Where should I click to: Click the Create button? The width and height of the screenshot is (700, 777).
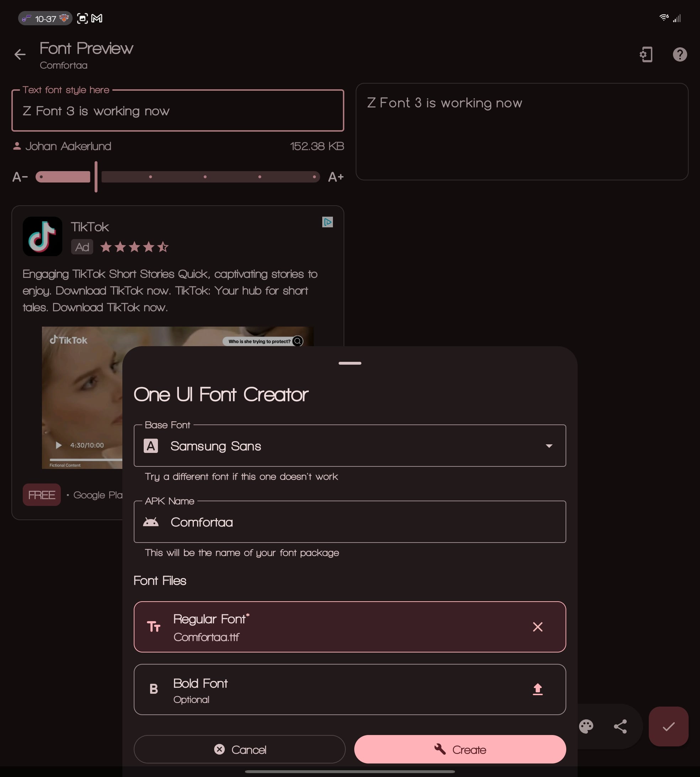(460, 749)
